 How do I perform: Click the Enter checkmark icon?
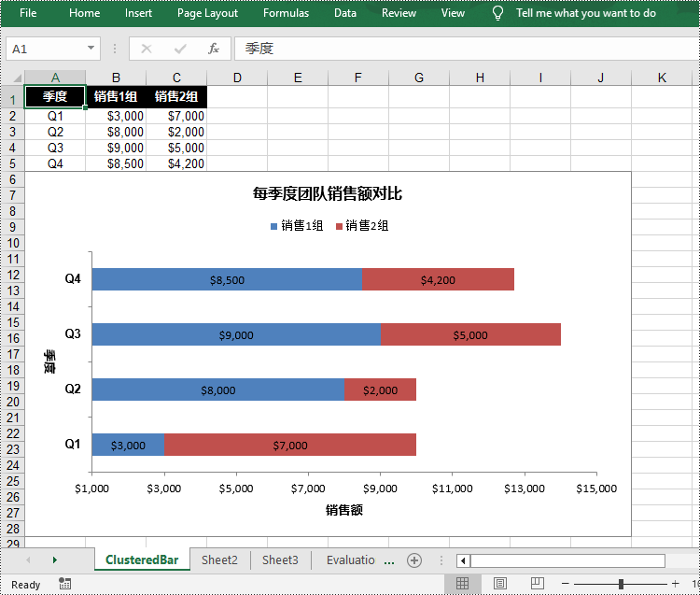coord(180,49)
